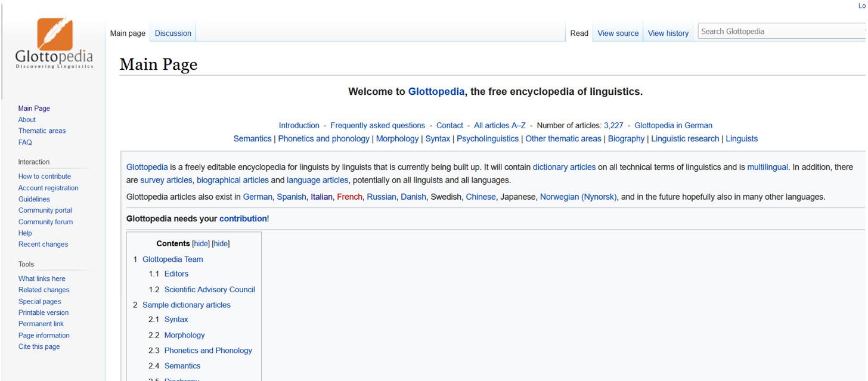The image size is (868, 381).
Task: Open Phonetics and phonology thematic link
Action: [324, 139]
